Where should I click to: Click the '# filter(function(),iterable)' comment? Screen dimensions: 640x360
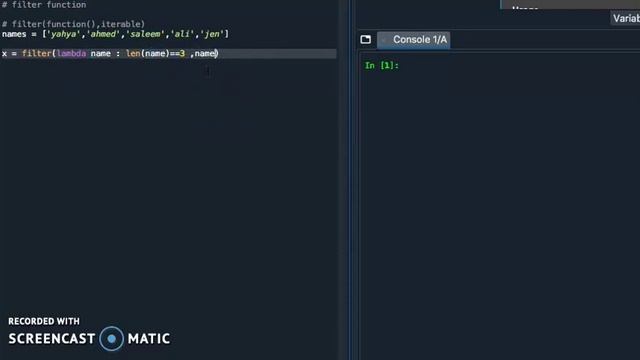(73, 24)
